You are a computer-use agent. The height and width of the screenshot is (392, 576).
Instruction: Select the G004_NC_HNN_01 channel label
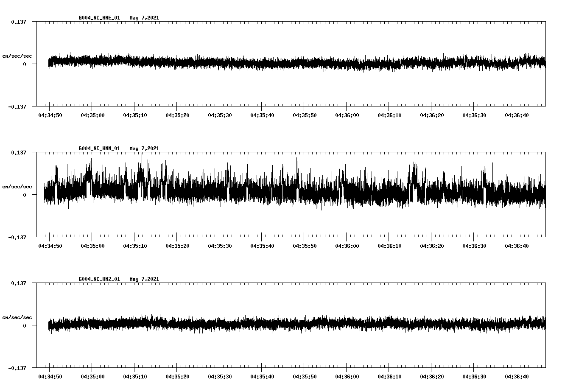point(98,148)
